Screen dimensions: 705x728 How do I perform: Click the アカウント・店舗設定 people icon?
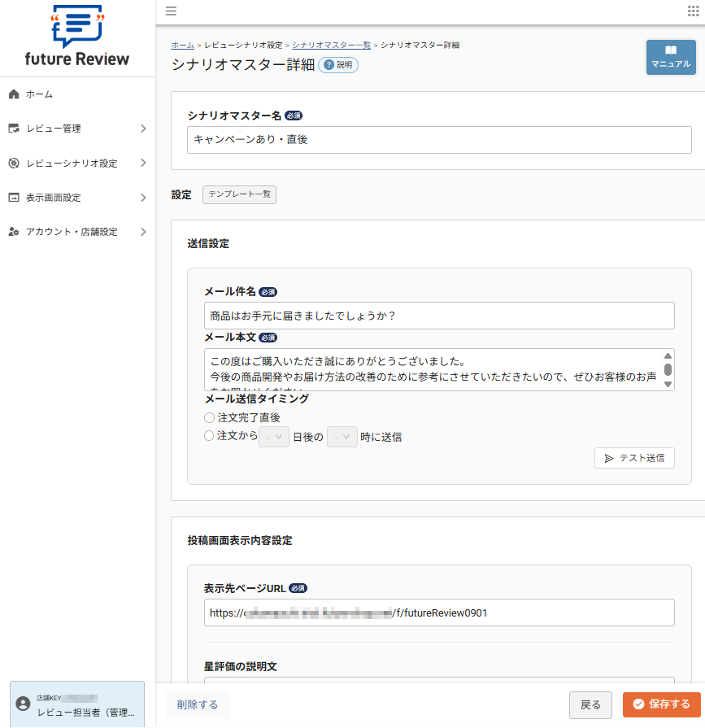[x=14, y=232]
